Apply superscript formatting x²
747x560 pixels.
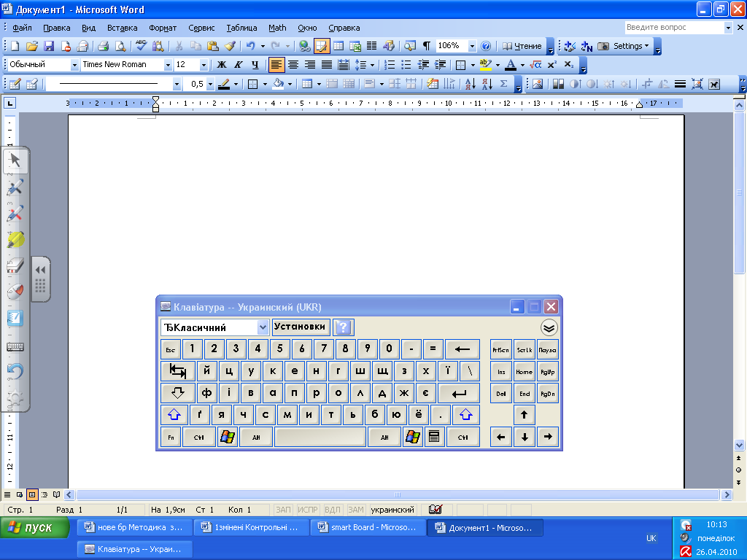click(x=552, y=64)
